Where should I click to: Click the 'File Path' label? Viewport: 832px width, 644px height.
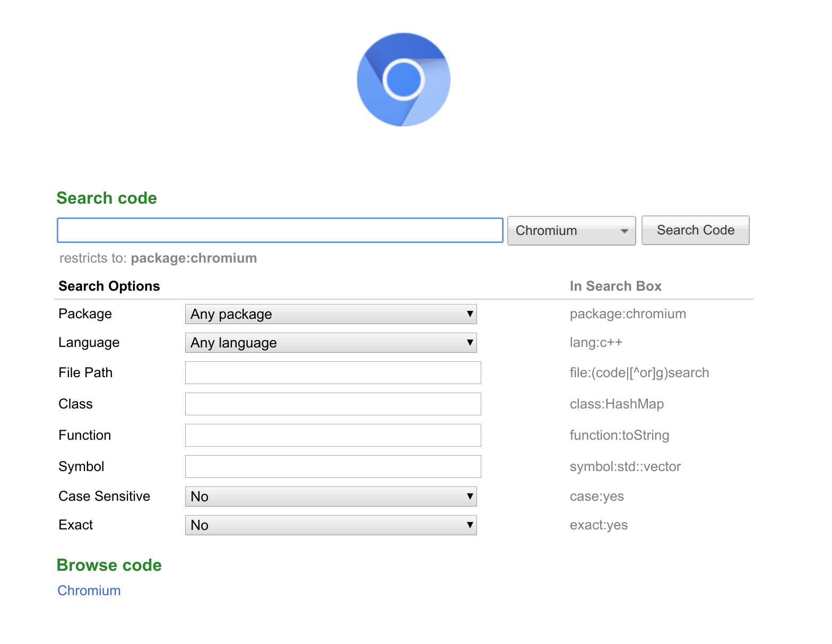point(85,373)
